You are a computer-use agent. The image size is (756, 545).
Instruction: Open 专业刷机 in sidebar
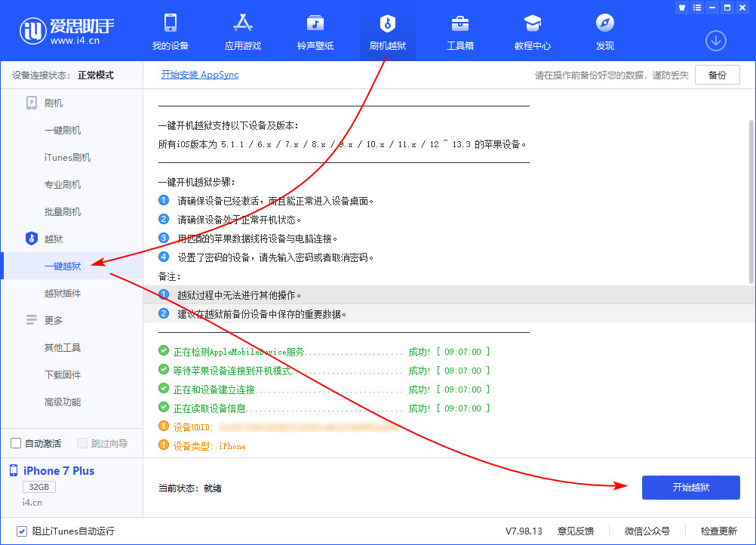pos(63,184)
